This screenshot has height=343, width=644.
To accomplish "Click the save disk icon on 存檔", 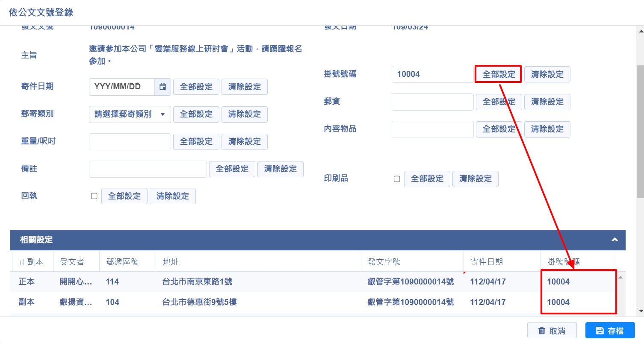I will 600,331.
